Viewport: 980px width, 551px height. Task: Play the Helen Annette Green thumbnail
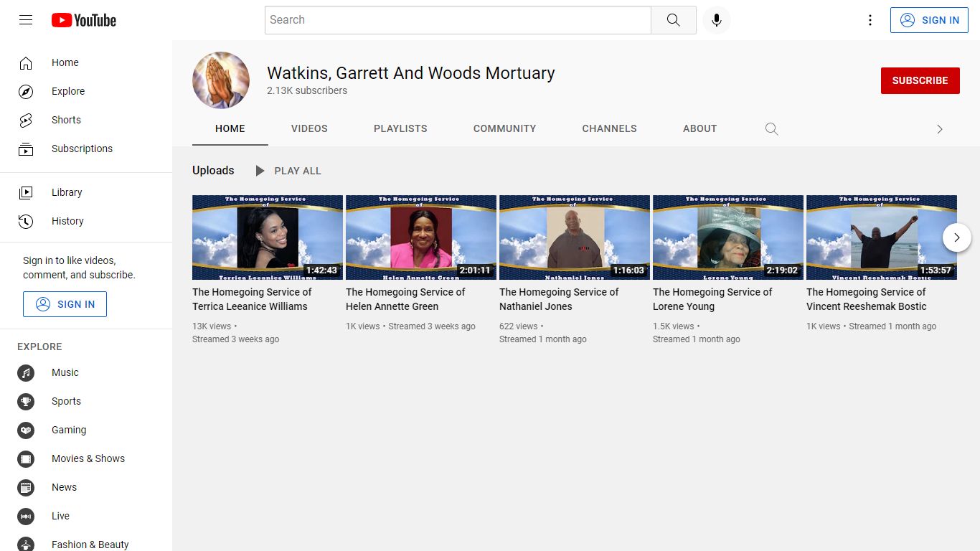click(x=421, y=237)
